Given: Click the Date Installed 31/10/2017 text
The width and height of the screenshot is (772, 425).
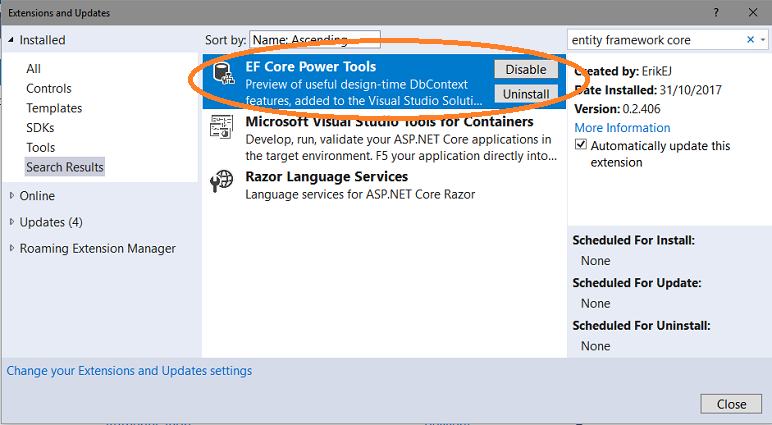Looking at the screenshot, I should click(x=648, y=90).
